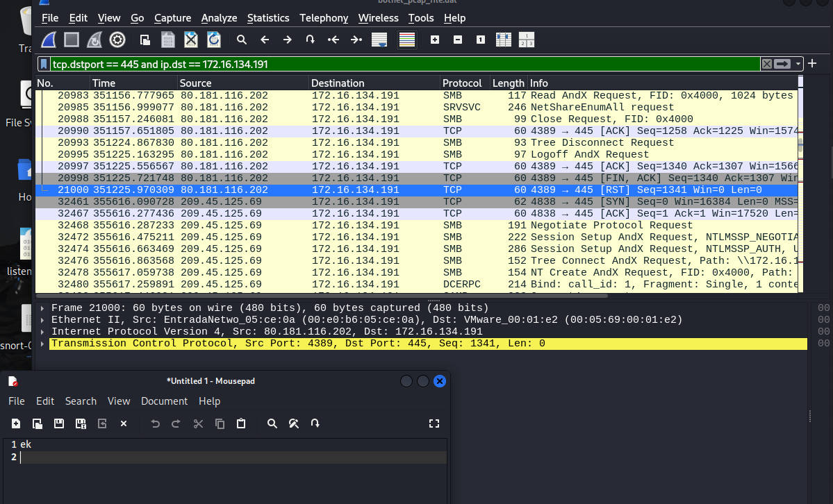Click the reset layout icon in toolbar
The height and width of the screenshot is (504, 833).
(x=526, y=40)
